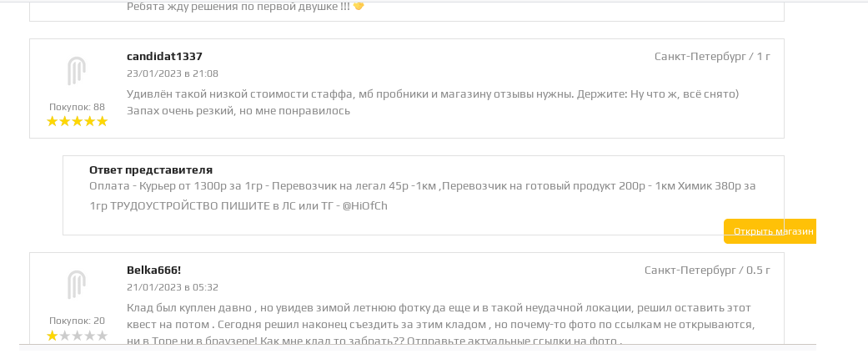Select the "Ответ представителя" heading
868x354 pixels.
pos(151,170)
